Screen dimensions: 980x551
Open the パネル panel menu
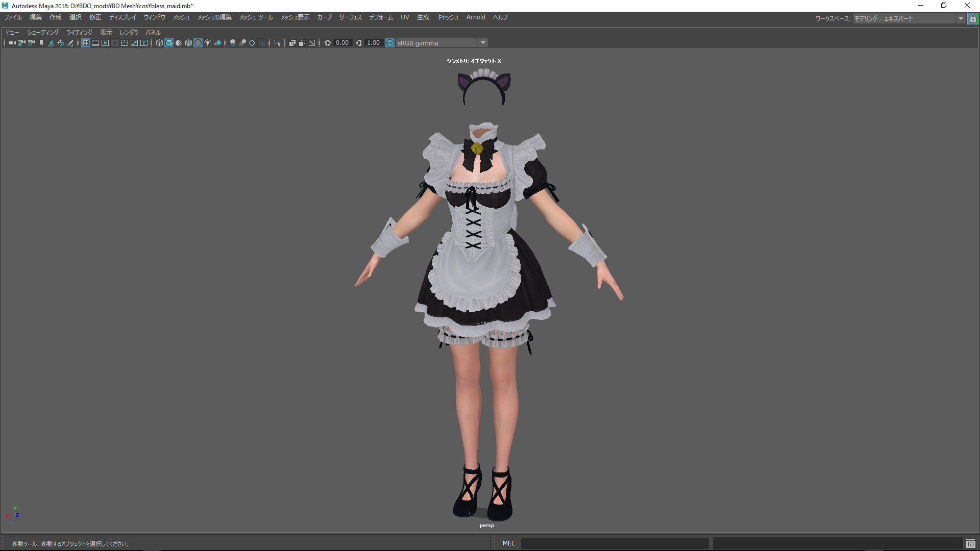pos(153,32)
